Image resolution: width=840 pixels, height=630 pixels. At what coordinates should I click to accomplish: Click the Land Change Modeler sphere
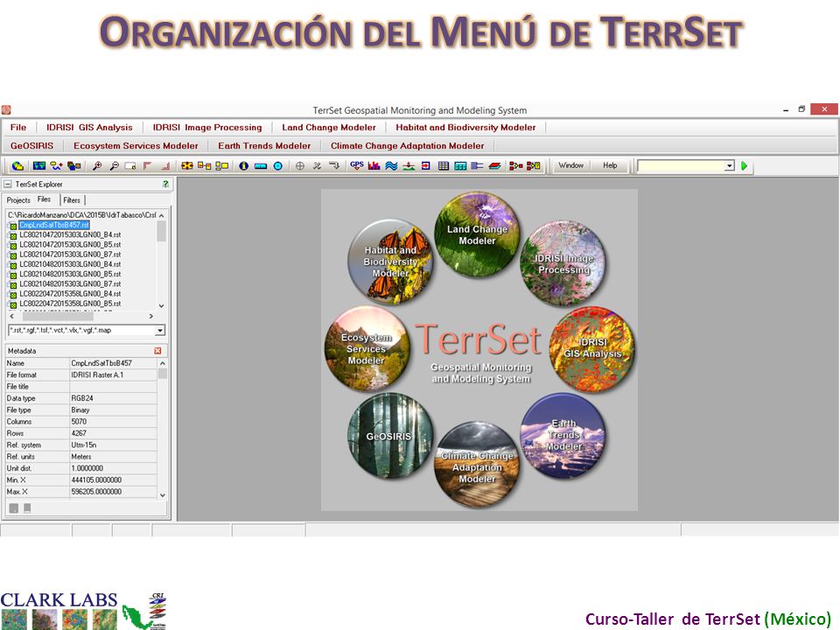(x=477, y=234)
